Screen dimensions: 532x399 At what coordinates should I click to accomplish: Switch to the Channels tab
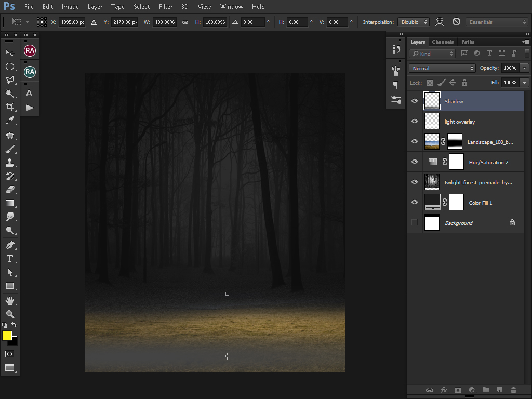443,42
